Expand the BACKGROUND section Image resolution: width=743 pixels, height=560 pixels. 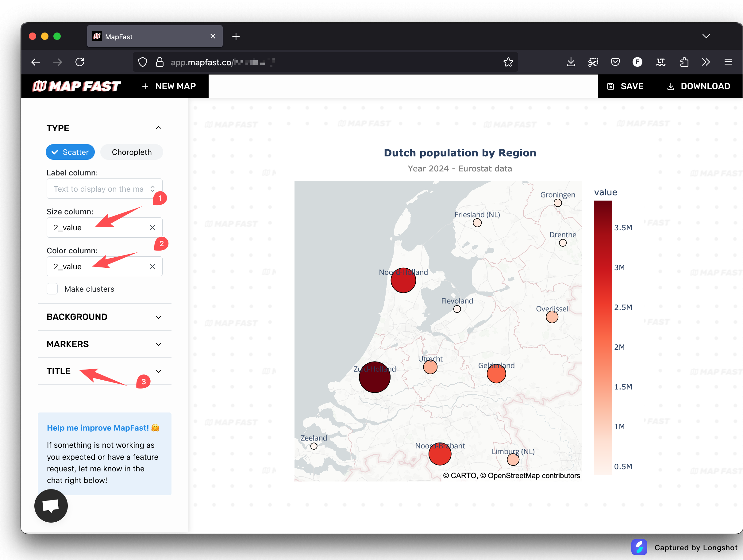pos(105,317)
